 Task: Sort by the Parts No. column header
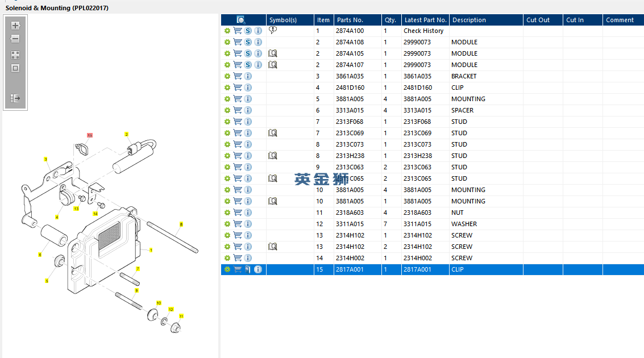[x=358, y=20]
